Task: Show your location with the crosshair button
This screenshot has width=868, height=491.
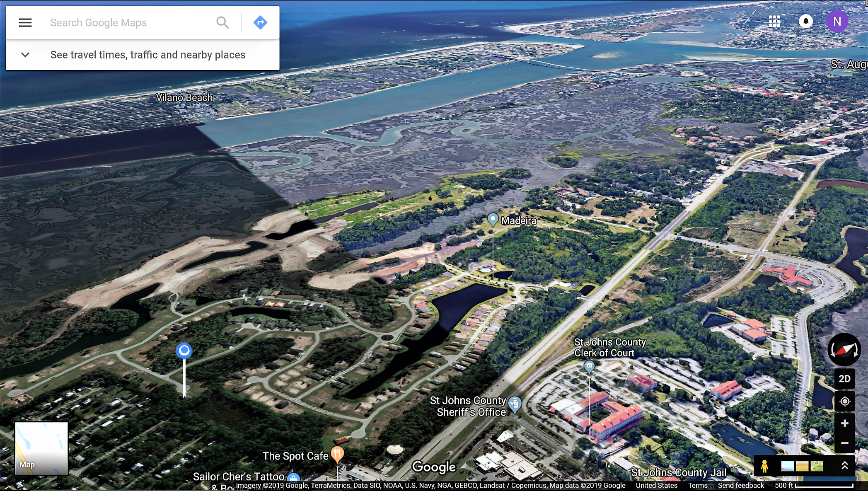Action: coord(844,402)
